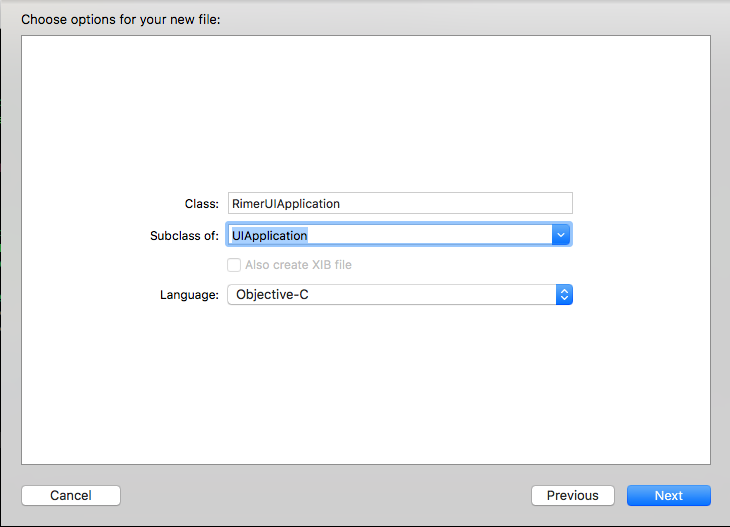The height and width of the screenshot is (527, 730).
Task: Click the Language up-down chevron icon
Action: [564, 295]
